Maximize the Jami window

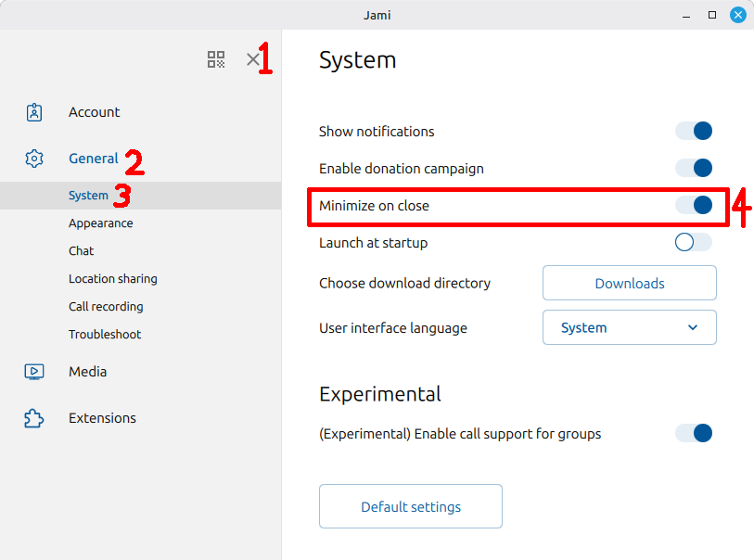coord(712,15)
